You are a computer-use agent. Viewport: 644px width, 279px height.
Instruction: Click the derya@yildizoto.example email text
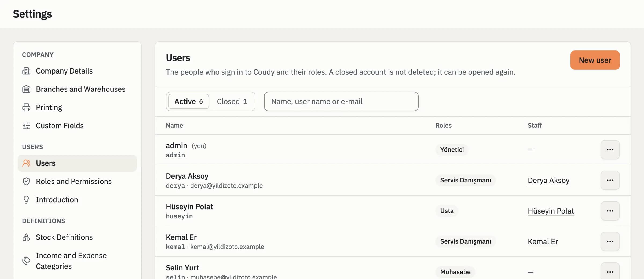coord(226,186)
